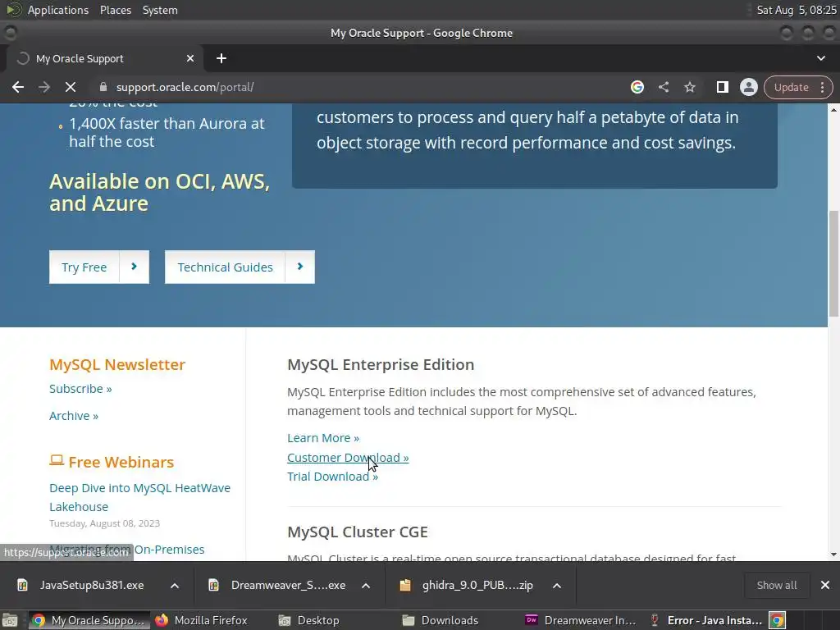Viewport: 840px width, 630px height.
Task: Click the laptop icon beside Free Webinars
Action: coord(57,461)
